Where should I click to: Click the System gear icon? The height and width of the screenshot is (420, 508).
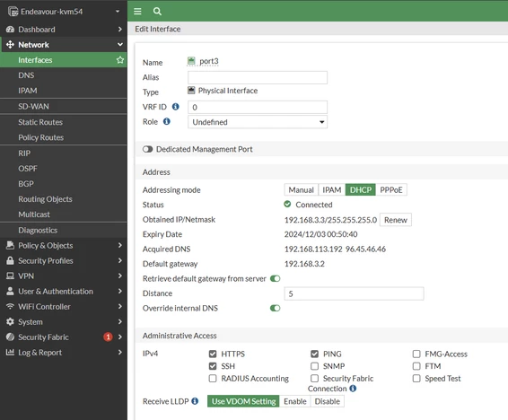click(x=10, y=322)
